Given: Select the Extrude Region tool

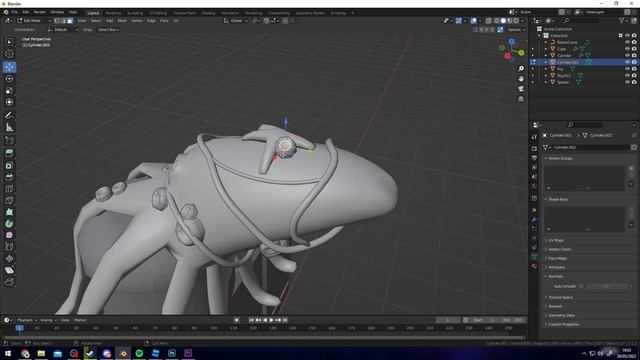Looking at the screenshot, I should point(9,153).
